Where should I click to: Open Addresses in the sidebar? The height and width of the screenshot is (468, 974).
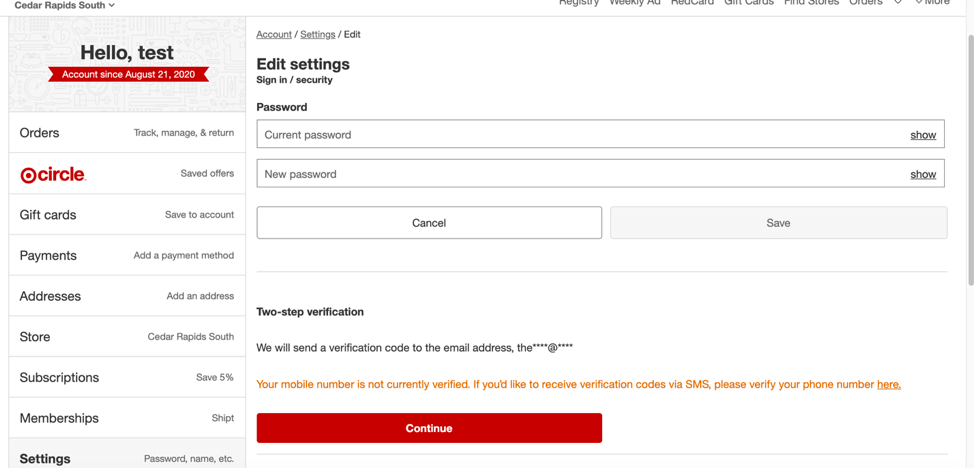coord(126,297)
